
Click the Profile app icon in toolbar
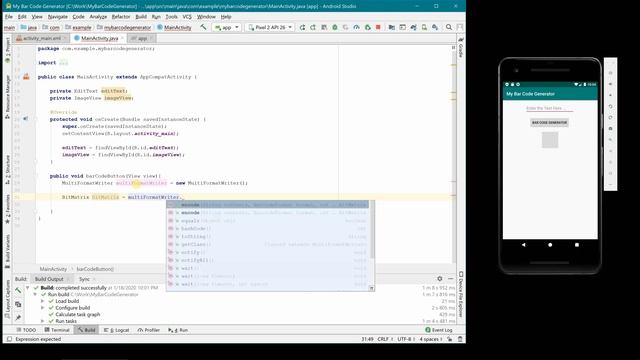click(x=356, y=27)
